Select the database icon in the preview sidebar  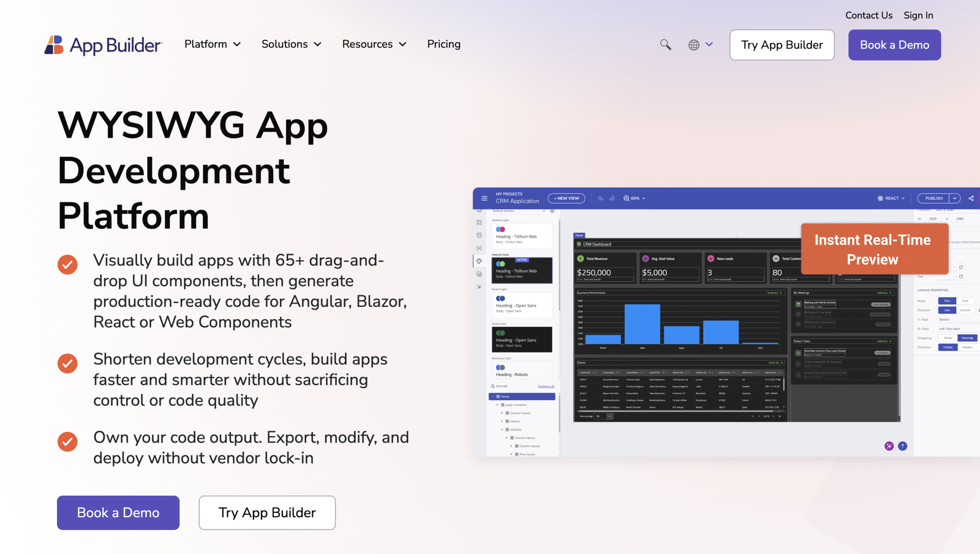tap(479, 235)
